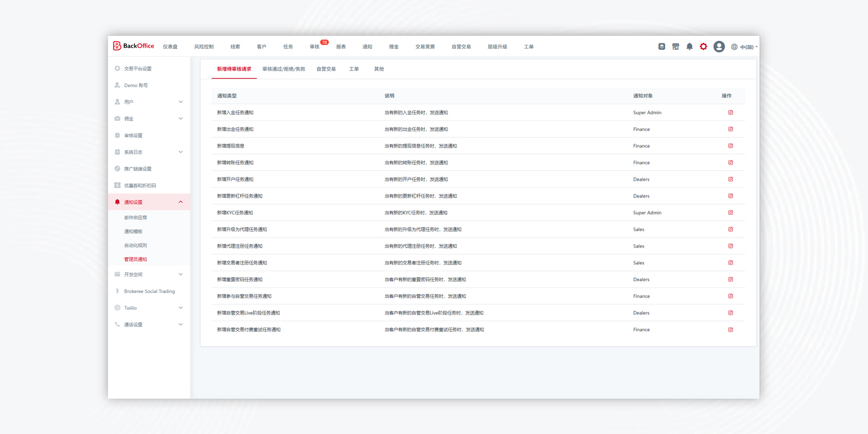Edit the 新增自营交易Live阶段任务通知 row
The height and width of the screenshot is (434, 868).
click(x=731, y=313)
